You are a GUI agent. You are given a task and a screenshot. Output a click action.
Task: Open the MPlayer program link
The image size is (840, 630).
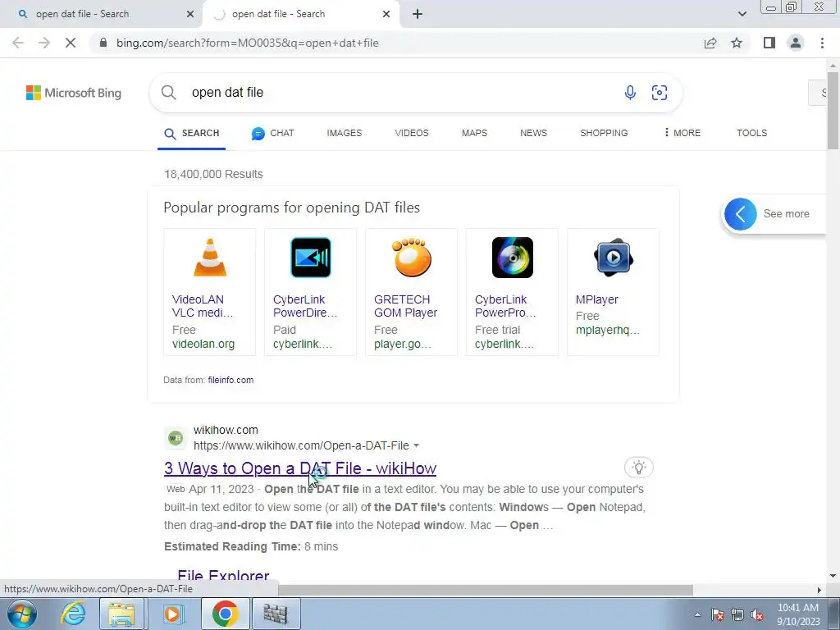[597, 299]
